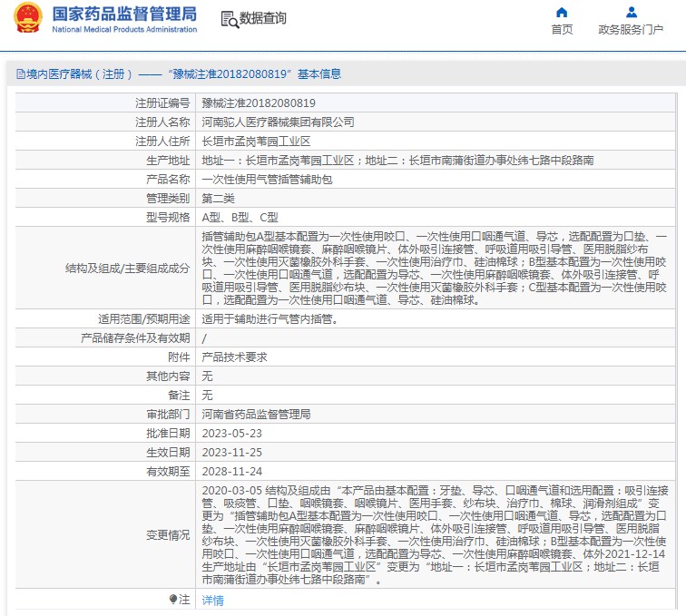Select approval department 河南省药品监督管理局
This screenshot has width=686, height=616.
tap(256, 414)
